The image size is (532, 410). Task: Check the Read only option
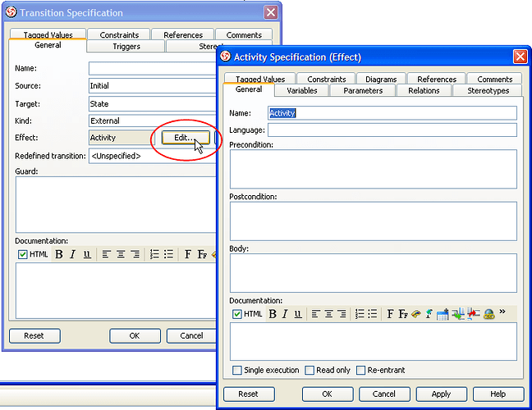(310, 371)
